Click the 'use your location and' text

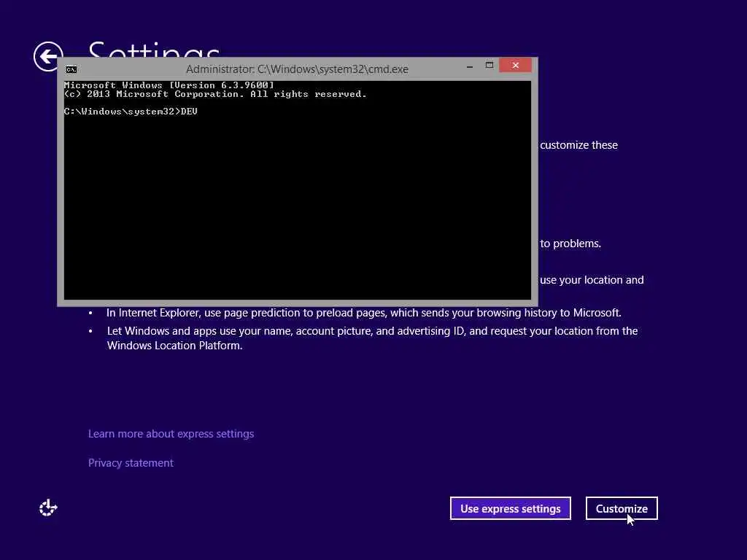point(592,280)
